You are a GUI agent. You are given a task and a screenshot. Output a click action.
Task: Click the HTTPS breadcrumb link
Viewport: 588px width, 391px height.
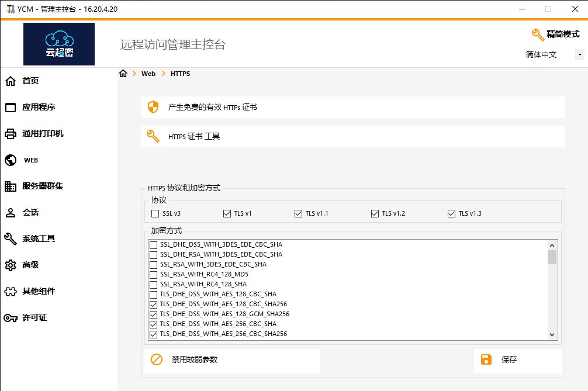(x=181, y=74)
